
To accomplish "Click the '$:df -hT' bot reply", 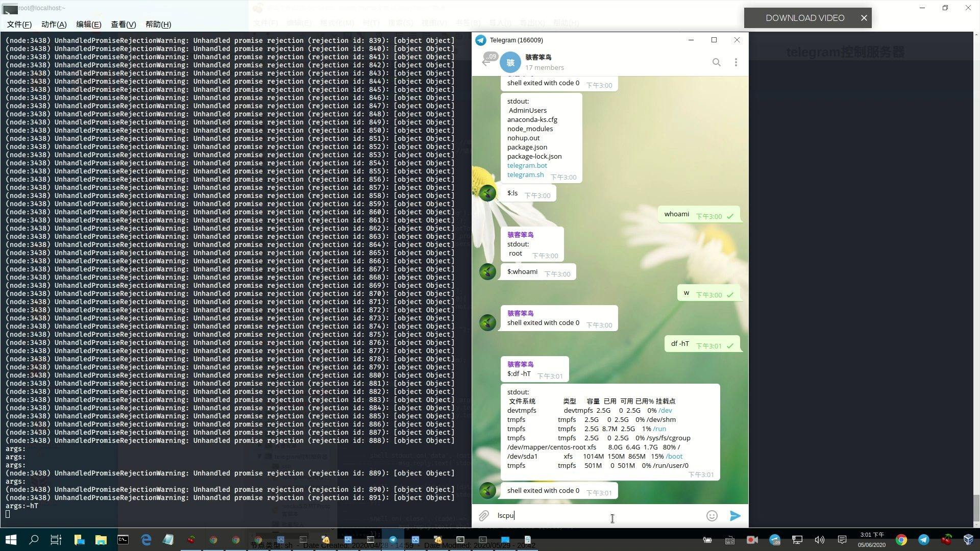I will tap(534, 369).
